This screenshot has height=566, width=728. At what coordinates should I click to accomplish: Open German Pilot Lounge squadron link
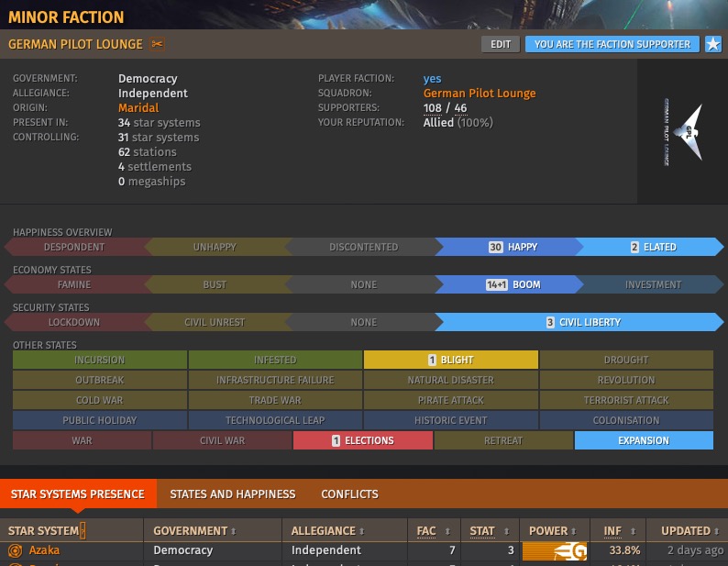click(x=480, y=94)
